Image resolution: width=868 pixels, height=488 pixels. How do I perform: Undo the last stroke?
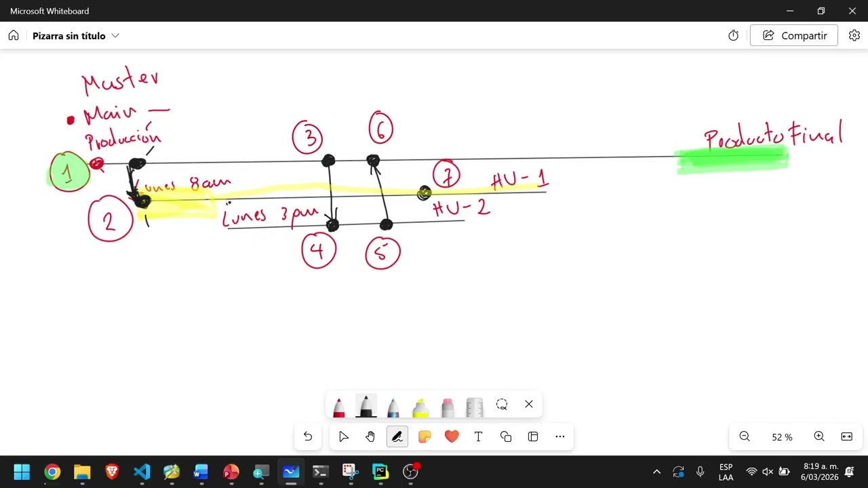pyautogui.click(x=308, y=437)
